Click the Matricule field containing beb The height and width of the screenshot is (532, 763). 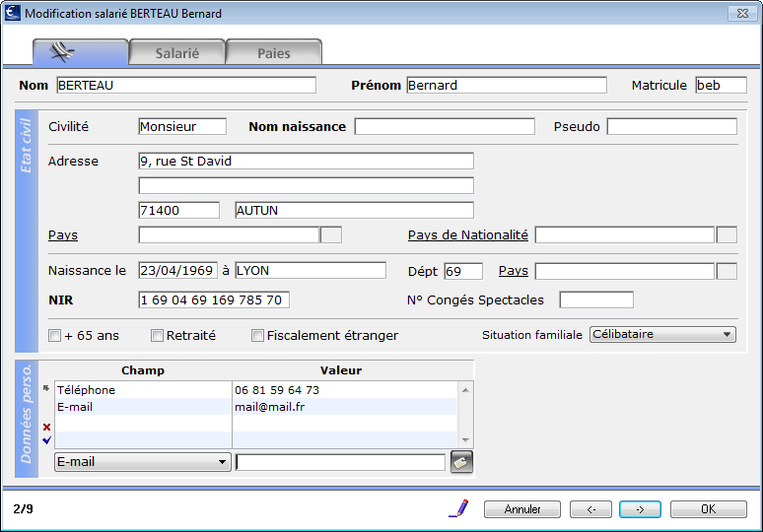tap(722, 85)
